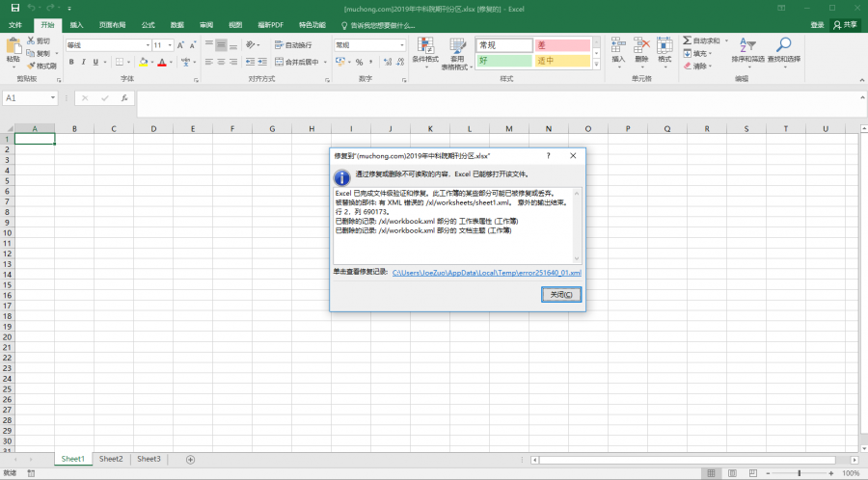Toggle Italic formatting button

pos(84,62)
